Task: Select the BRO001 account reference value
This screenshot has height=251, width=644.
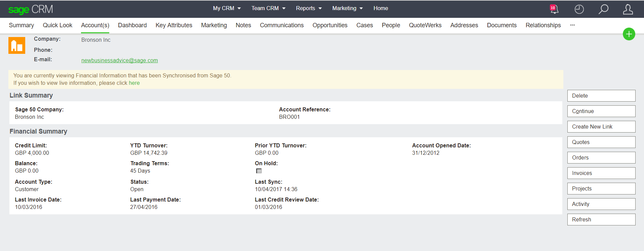Action: coord(289,117)
